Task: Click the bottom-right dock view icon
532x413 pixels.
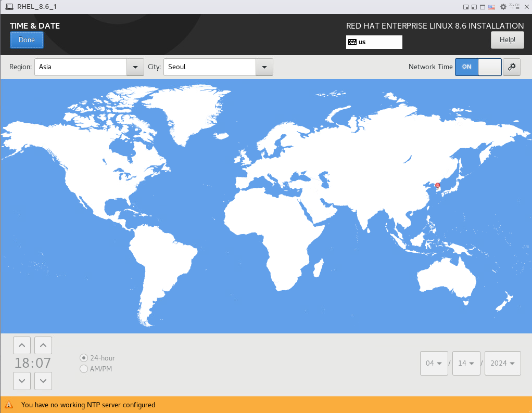Action: click(466, 7)
